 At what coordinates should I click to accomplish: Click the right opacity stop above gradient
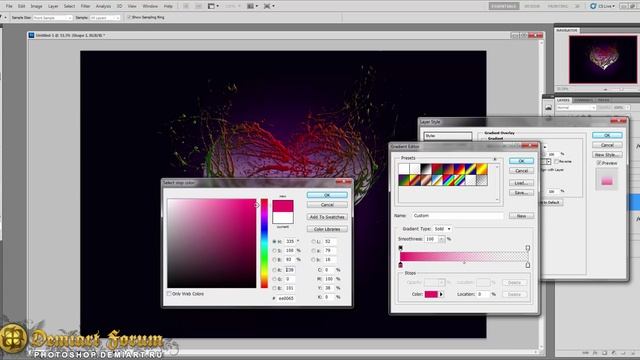[528, 248]
